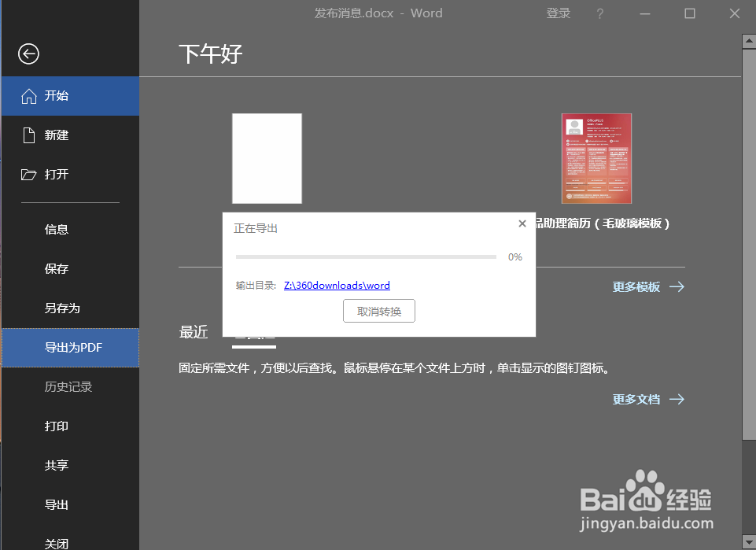Image resolution: width=756 pixels, height=550 pixels.
Task: Switch to the 信息 section
Action: (x=56, y=229)
